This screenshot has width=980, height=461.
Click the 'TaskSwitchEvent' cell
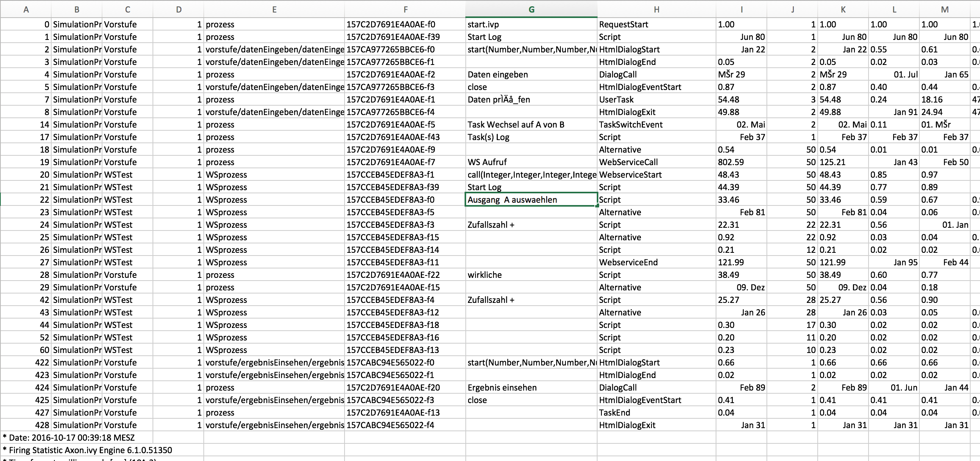(657, 124)
